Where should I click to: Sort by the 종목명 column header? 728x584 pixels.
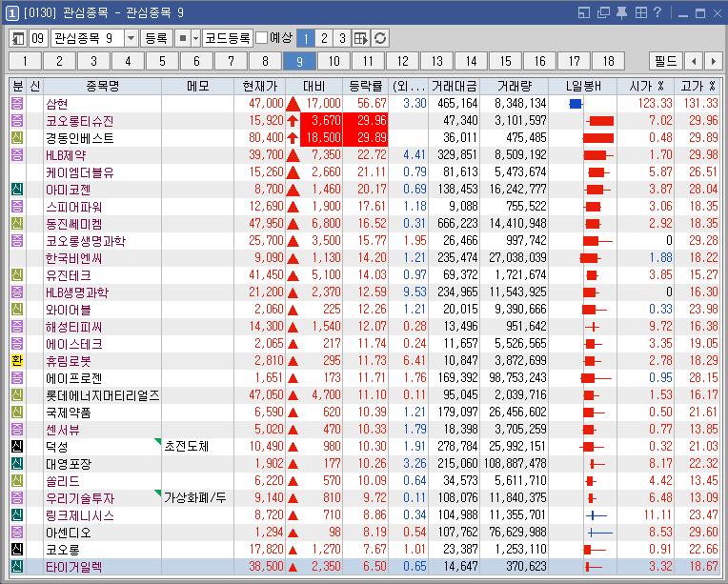(x=102, y=86)
